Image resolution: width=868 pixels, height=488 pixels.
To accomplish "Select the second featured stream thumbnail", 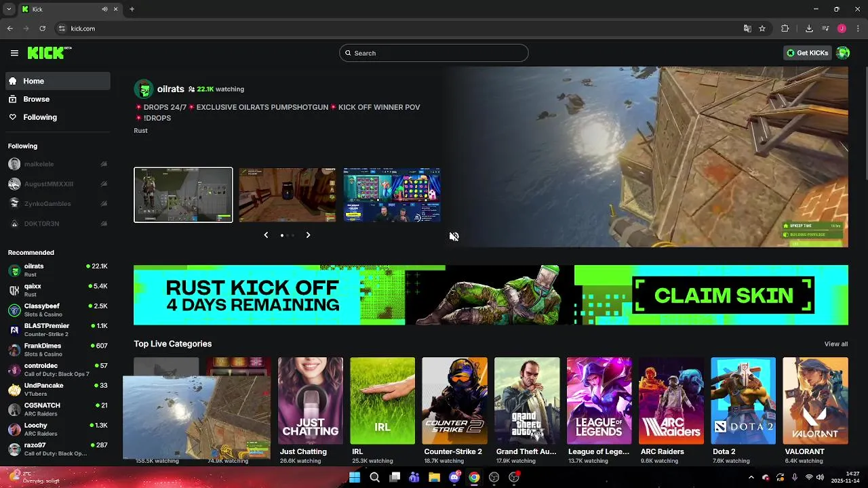I will click(288, 195).
